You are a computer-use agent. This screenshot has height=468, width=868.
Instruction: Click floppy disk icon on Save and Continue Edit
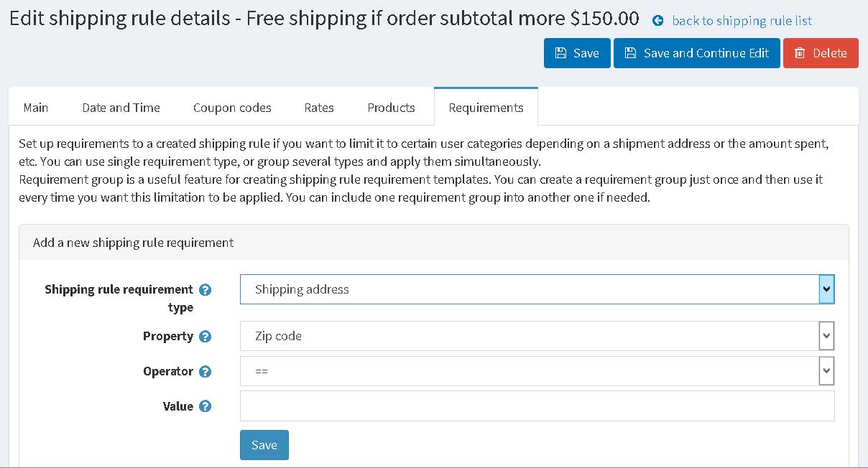coord(630,53)
